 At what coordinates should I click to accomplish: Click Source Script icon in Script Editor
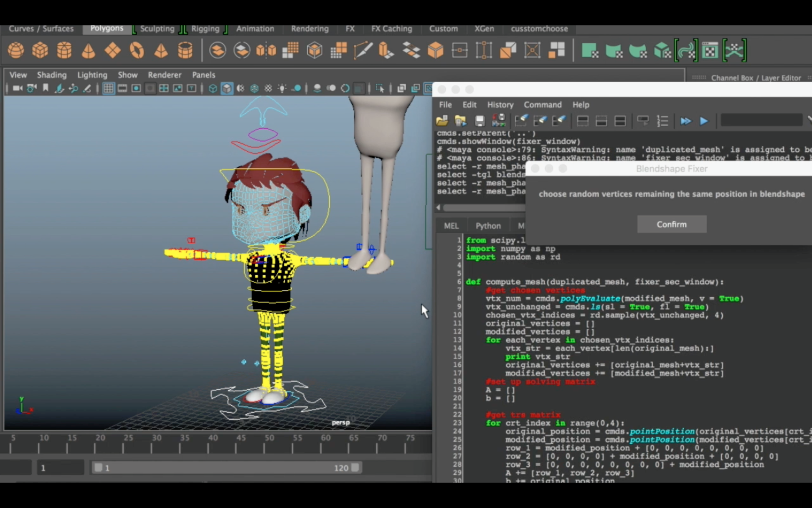[461, 121]
